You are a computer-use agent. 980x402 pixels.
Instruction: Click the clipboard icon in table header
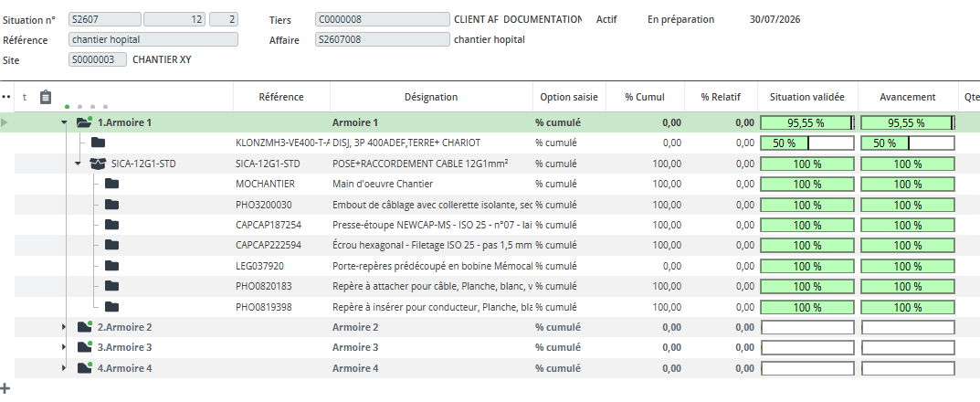pos(45,97)
